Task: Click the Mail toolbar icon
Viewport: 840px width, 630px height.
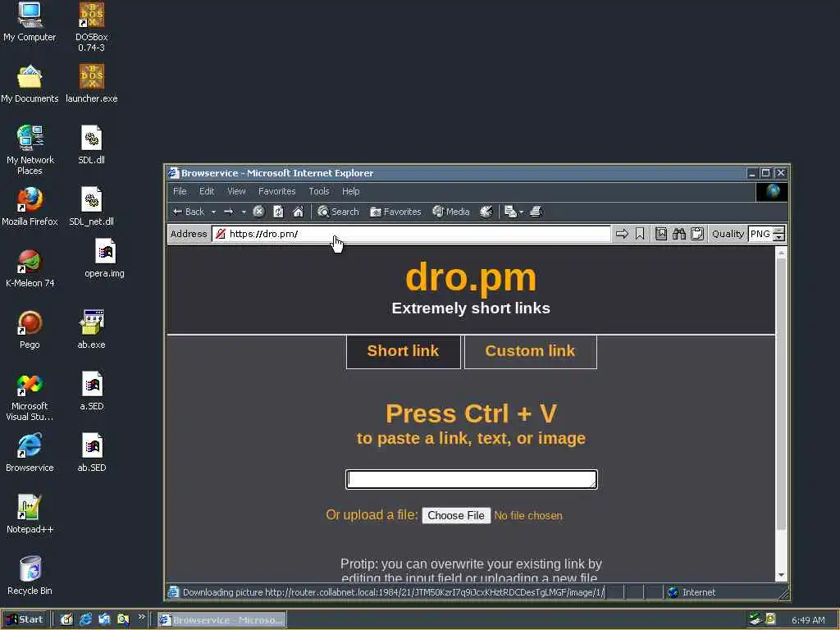Action: click(x=510, y=212)
